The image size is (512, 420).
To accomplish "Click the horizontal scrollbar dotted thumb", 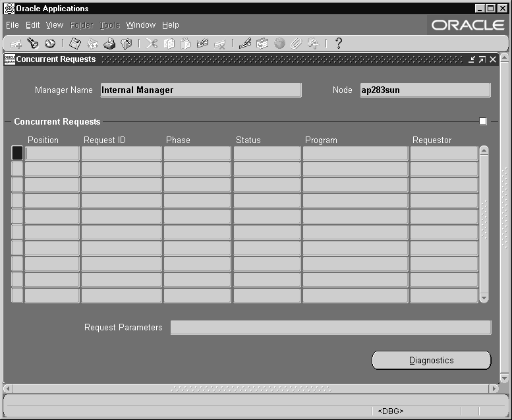I will point(251,388).
